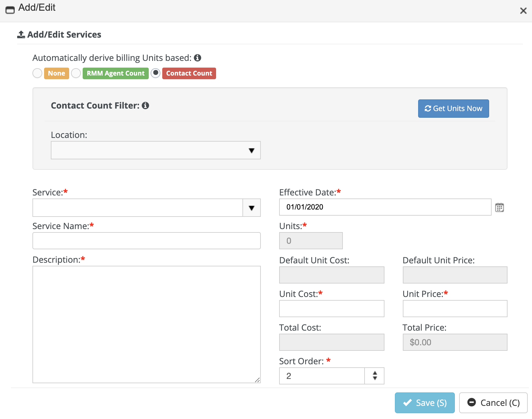Open the Effective Date calendar picker icon
532x419 pixels.
[499, 207]
